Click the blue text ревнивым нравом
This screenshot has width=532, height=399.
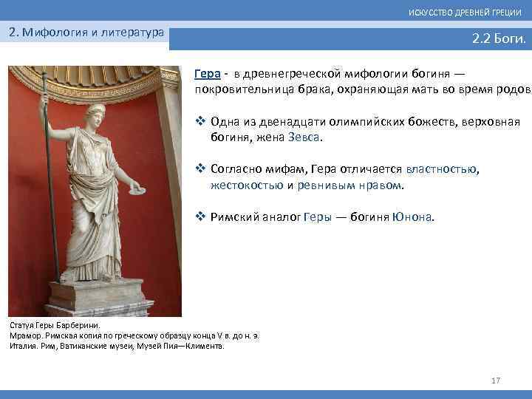coord(349,185)
